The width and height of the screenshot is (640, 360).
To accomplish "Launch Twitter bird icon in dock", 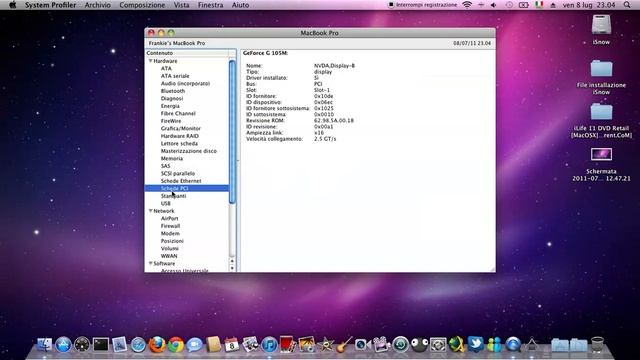I will click(x=476, y=344).
